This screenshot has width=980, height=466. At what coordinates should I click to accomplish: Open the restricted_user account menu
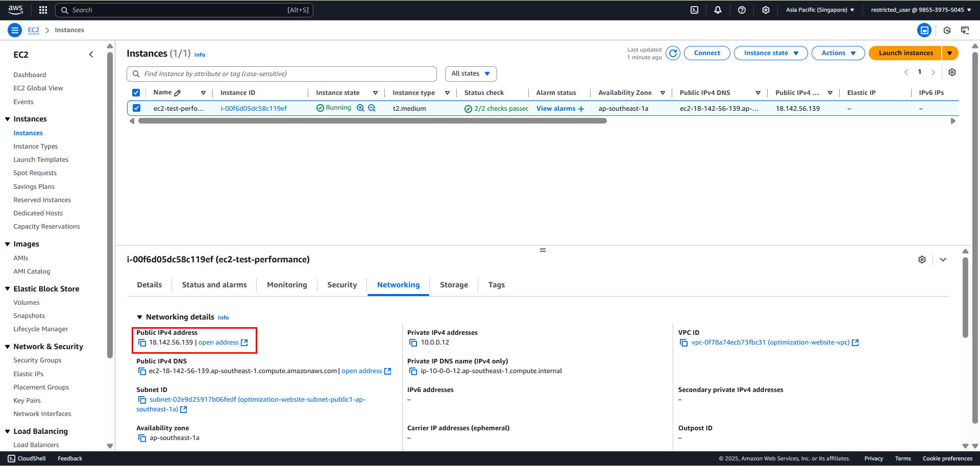pos(921,10)
